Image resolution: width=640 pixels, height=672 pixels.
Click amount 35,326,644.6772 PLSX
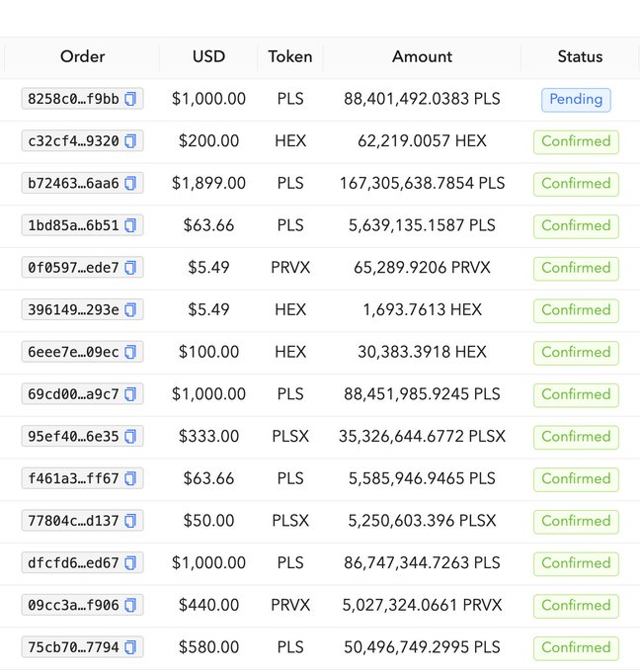422,436
